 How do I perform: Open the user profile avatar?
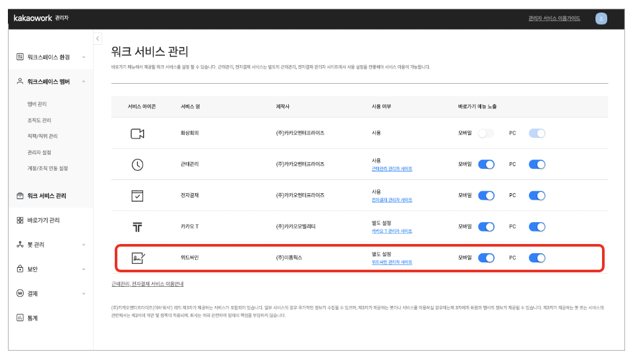[601, 18]
